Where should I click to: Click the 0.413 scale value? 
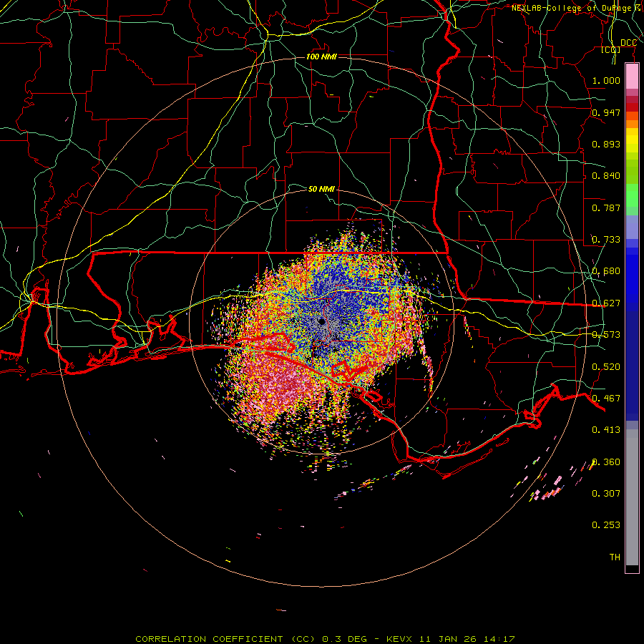(x=606, y=430)
